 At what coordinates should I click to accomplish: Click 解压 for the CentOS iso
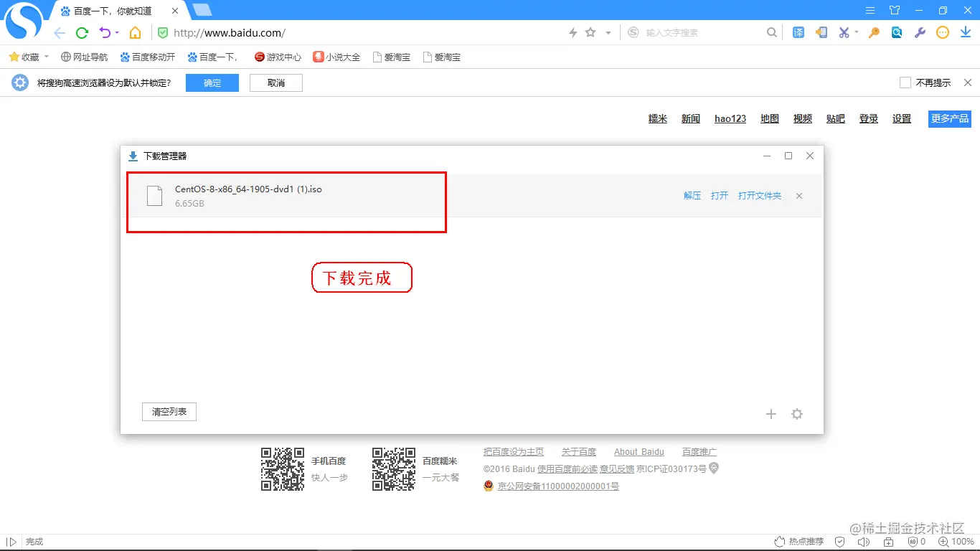[x=692, y=196]
